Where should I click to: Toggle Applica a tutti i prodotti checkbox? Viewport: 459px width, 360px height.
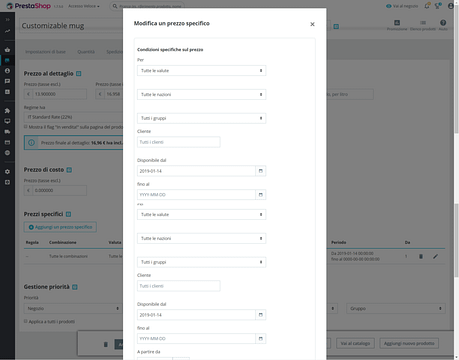pyautogui.click(x=26, y=321)
